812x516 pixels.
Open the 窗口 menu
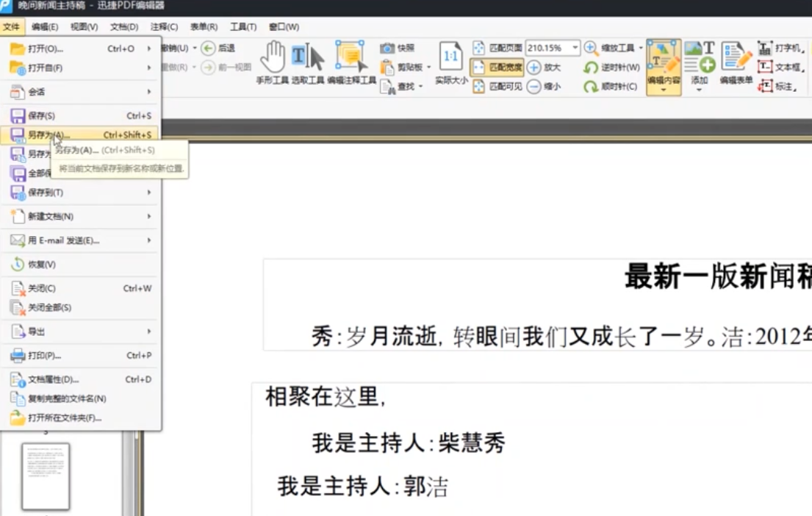283,26
